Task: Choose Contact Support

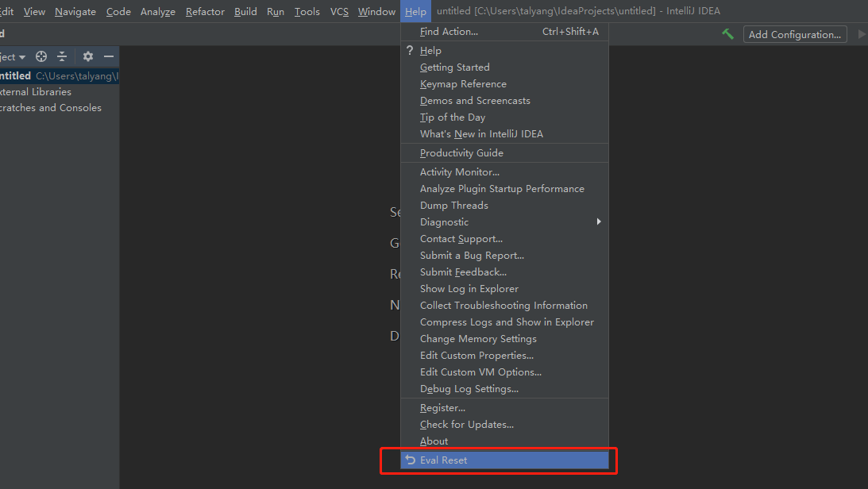Action: (504, 238)
